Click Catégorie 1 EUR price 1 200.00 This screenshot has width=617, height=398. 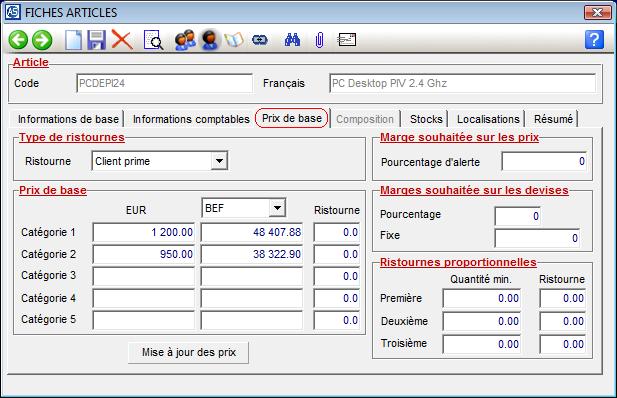point(144,232)
